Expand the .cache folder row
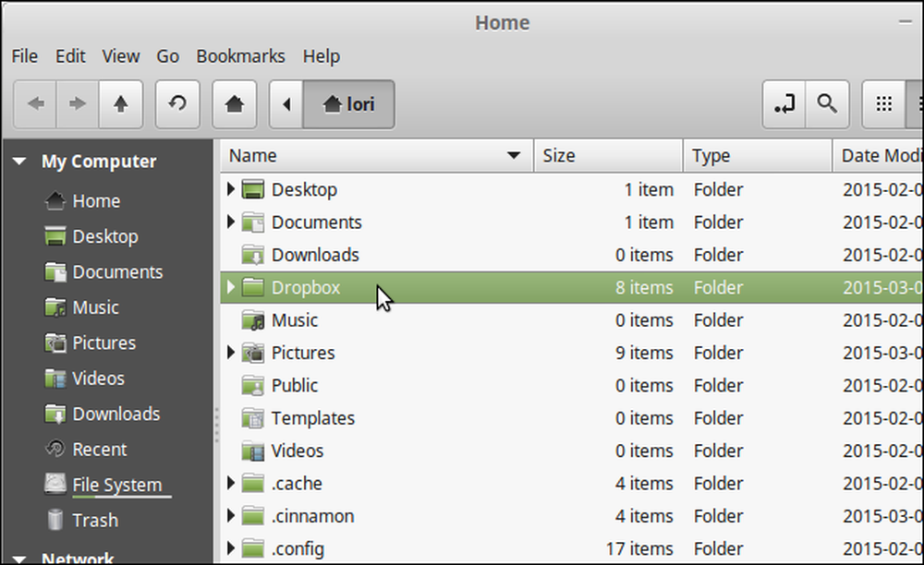924x565 pixels. pyautogui.click(x=230, y=483)
